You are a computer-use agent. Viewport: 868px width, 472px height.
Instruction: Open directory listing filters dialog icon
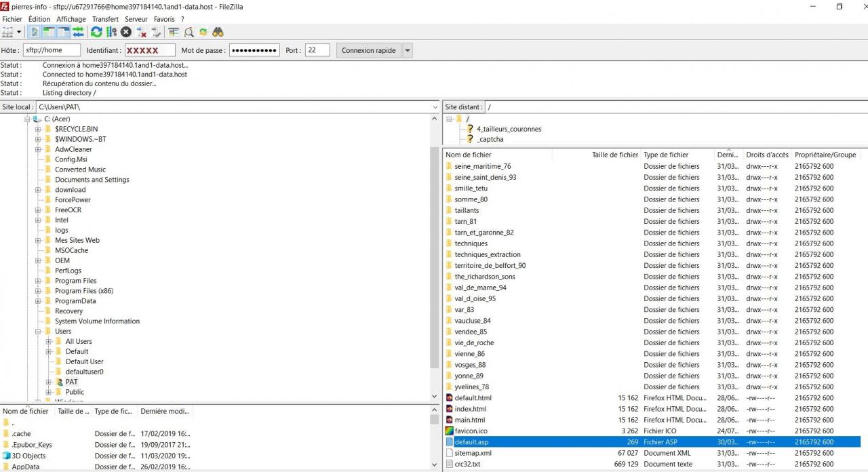coord(174,32)
